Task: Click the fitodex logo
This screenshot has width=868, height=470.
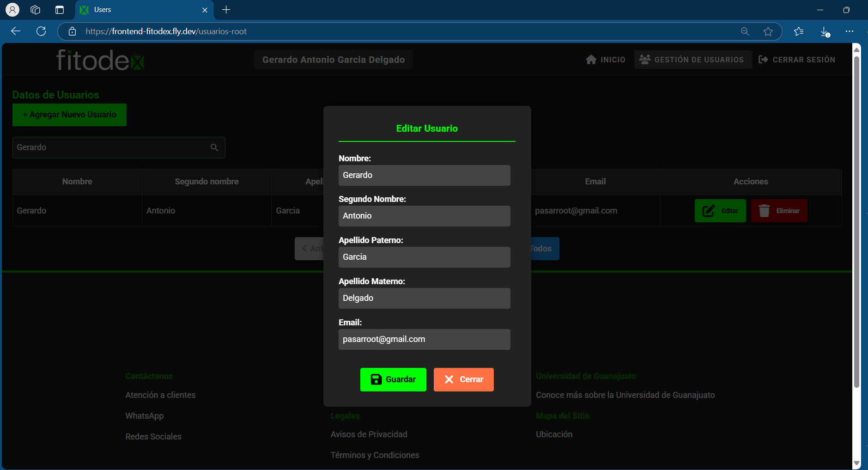Action: [x=100, y=60]
